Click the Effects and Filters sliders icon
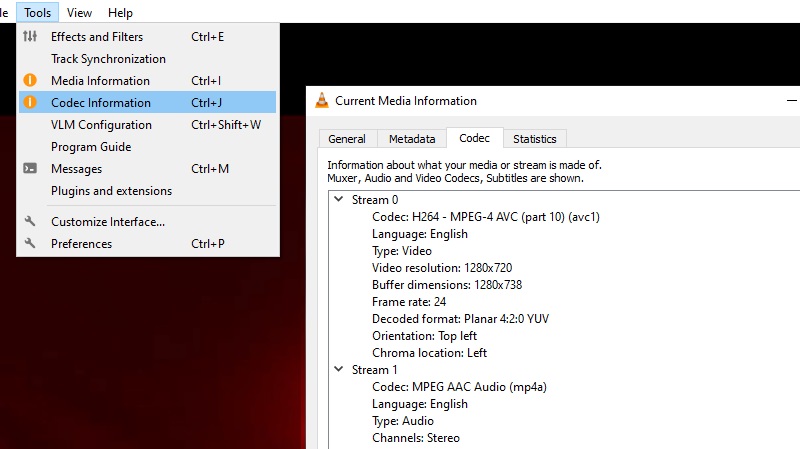Image resolution: width=800 pixels, height=449 pixels. pyautogui.click(x=30, y=36)
